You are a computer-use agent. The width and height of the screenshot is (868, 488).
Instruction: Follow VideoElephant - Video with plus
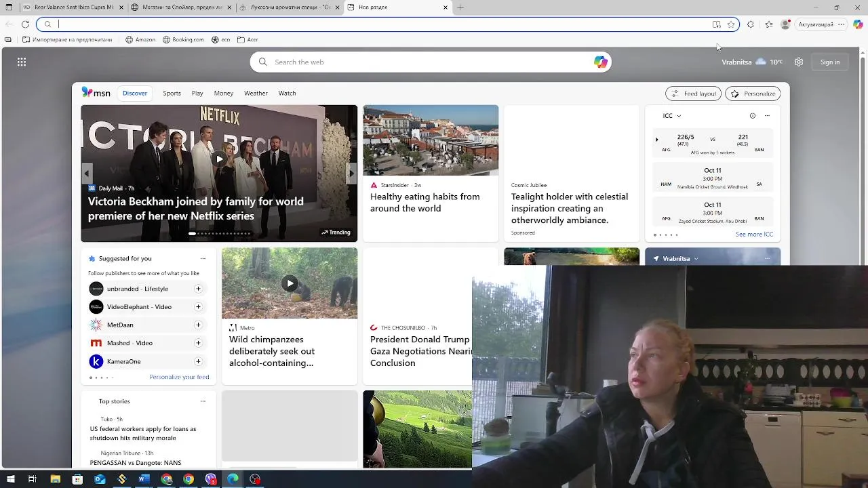click(x=198, y=306)
